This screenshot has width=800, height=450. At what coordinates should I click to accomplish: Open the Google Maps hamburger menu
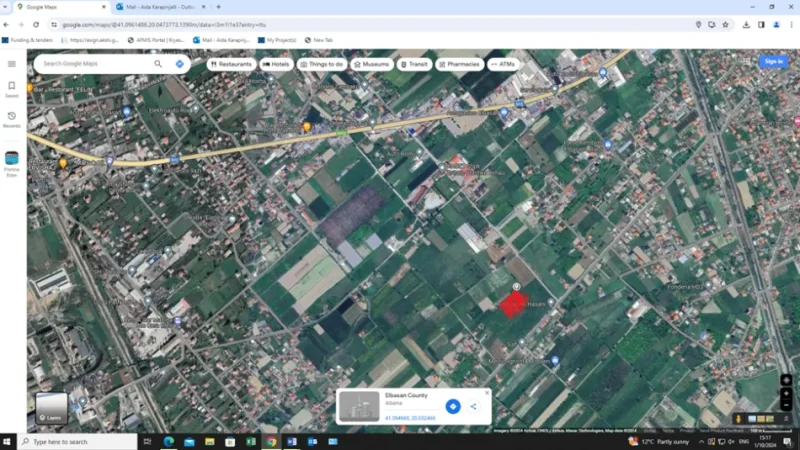pos(12,64)
